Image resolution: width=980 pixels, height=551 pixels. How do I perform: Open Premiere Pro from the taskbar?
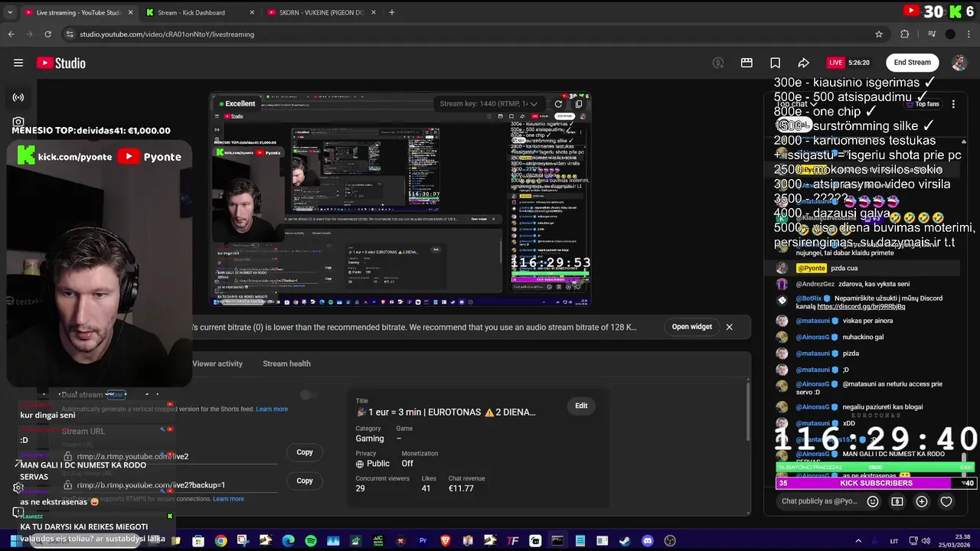pyautogui.click(x=423, y=541)
